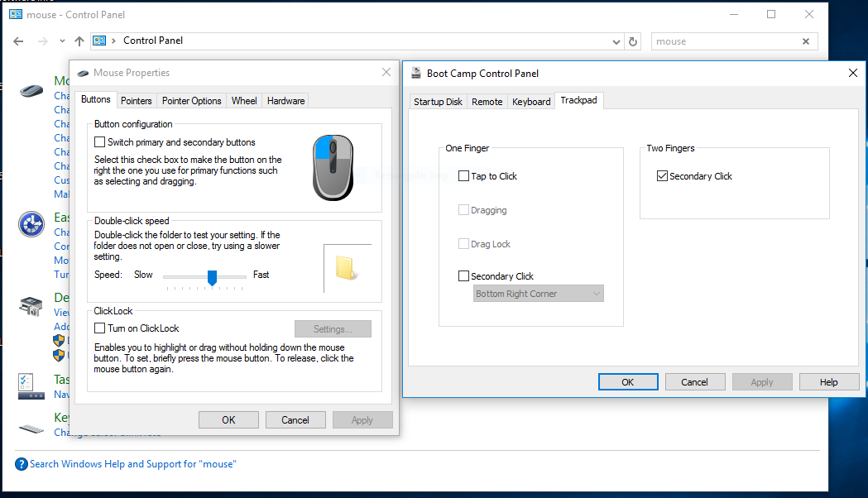
Task: Open Search Windows Help and Support link
Action: [133, 464]
